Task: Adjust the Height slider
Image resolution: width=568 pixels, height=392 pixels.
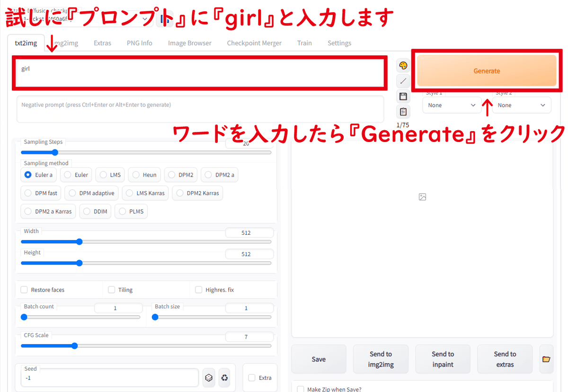Action: [146, 263]
